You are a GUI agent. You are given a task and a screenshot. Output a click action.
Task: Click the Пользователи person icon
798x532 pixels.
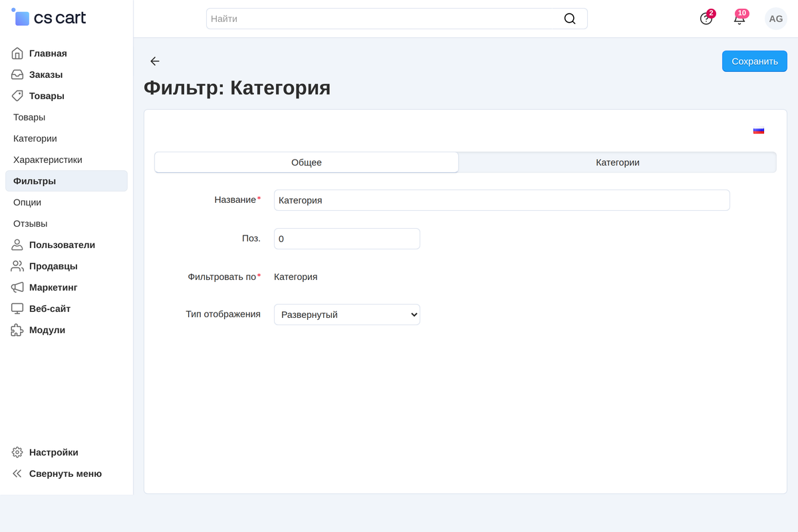point(17,245)
